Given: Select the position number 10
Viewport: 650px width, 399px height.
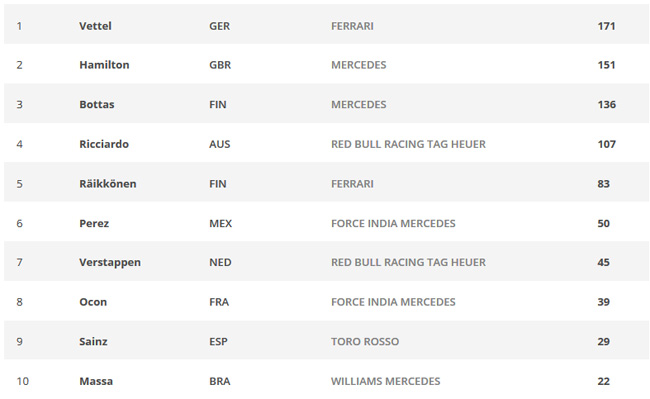Looking at the screenshot, I should [x=22, y=381].
